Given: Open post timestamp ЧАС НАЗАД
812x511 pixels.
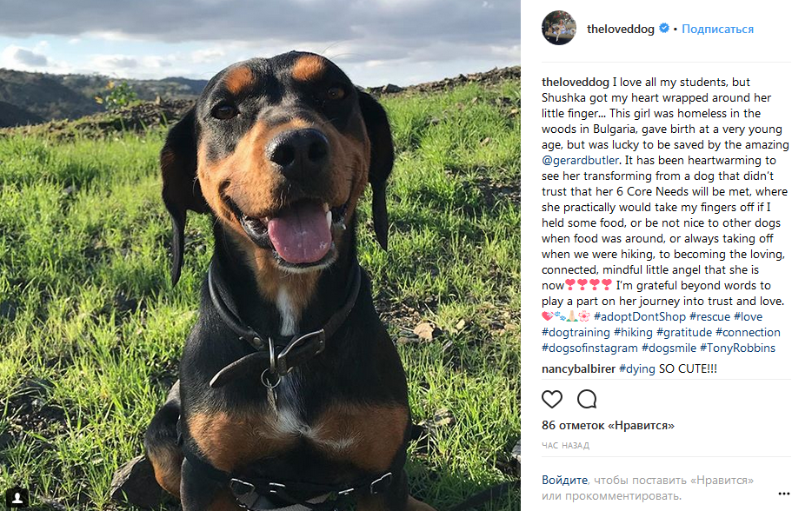Looking at the screenshot, I should (565, 445).
